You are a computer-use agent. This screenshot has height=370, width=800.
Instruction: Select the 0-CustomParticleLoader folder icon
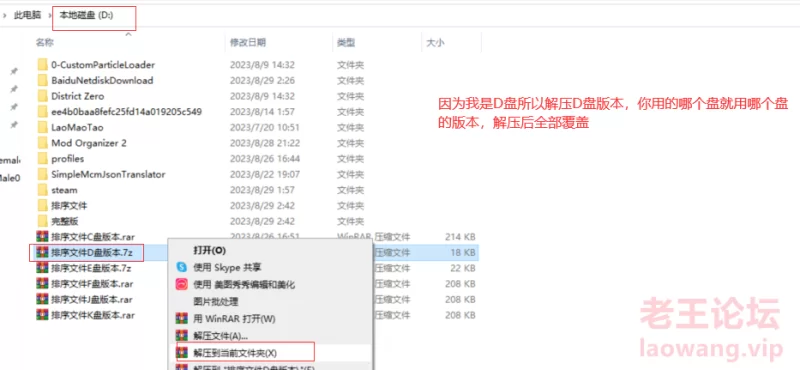coord(42,65)
